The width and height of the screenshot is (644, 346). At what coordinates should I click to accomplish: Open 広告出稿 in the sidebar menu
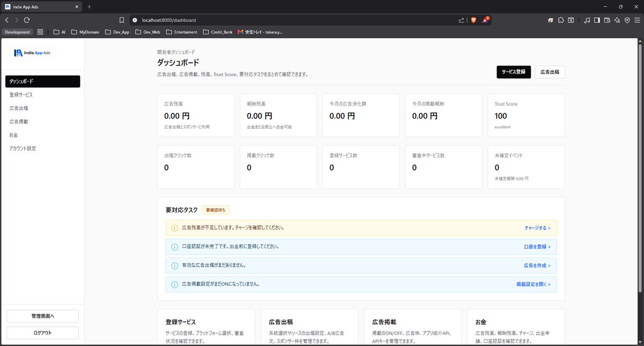43,108
